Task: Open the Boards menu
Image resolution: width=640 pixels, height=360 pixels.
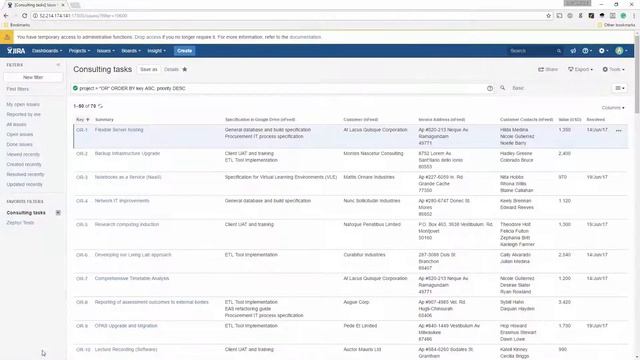Action: (x=131, y=51)
